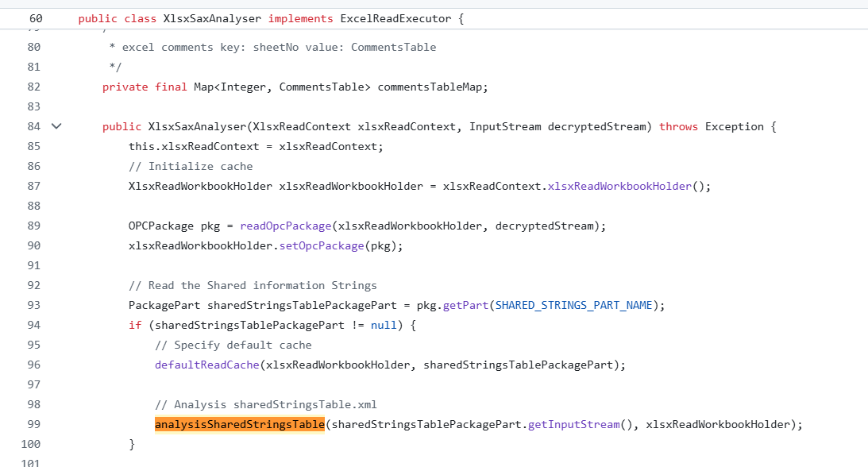Collapse the constructor fold chevron at line 84

point(56,126)
